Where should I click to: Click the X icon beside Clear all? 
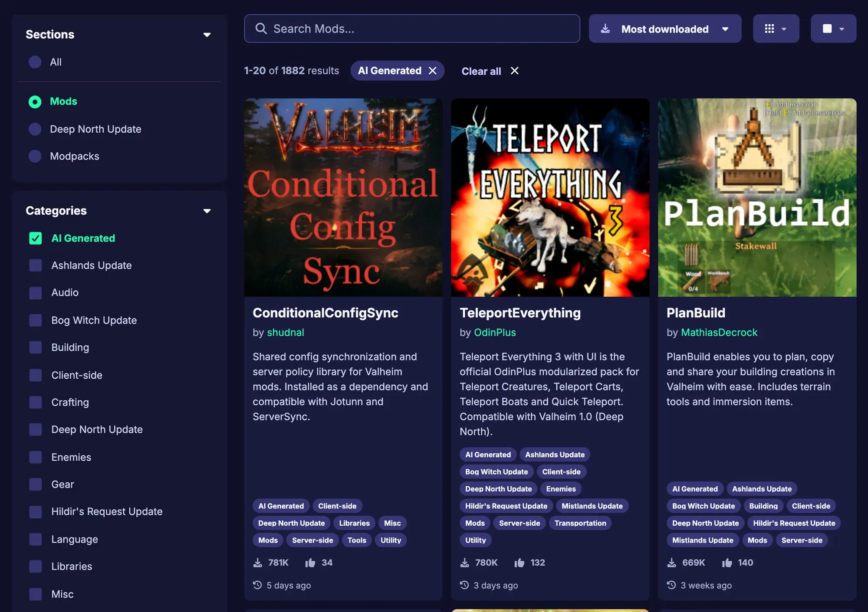515,71
